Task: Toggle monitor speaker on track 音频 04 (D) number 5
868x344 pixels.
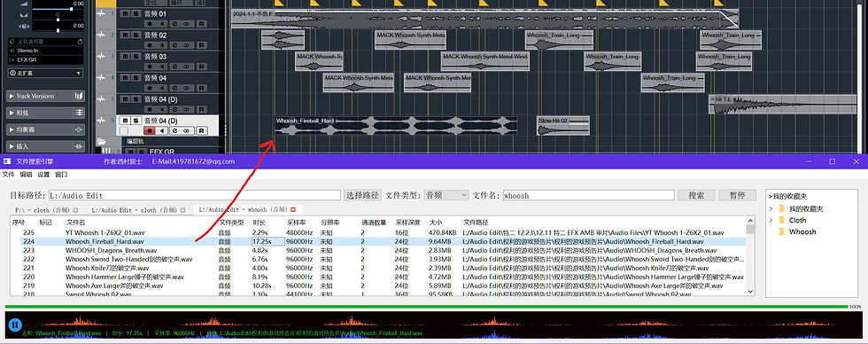Action: [x=162, y=110]
